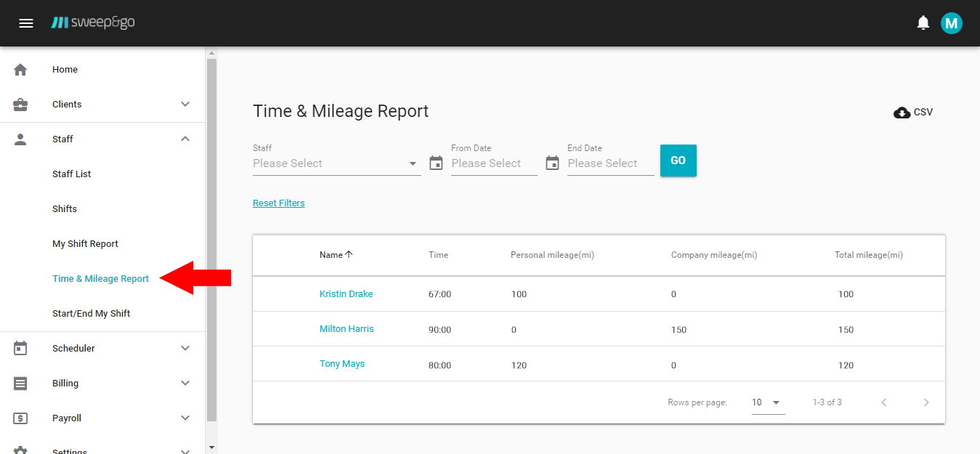The width and height of the screenshot is (980, 454).
Task: Open Staff List from the sidebar
Action: point(70,174)
